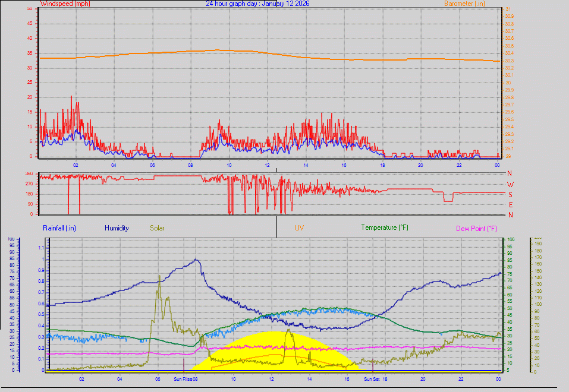Select the Humidity legend label

pyautogui.click(x=117, y=227)
